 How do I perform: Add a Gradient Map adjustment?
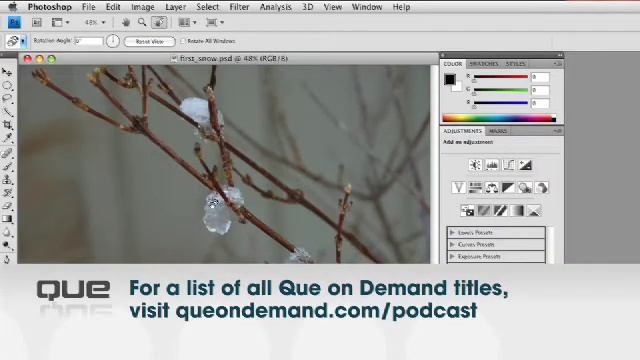coord(517,211)
